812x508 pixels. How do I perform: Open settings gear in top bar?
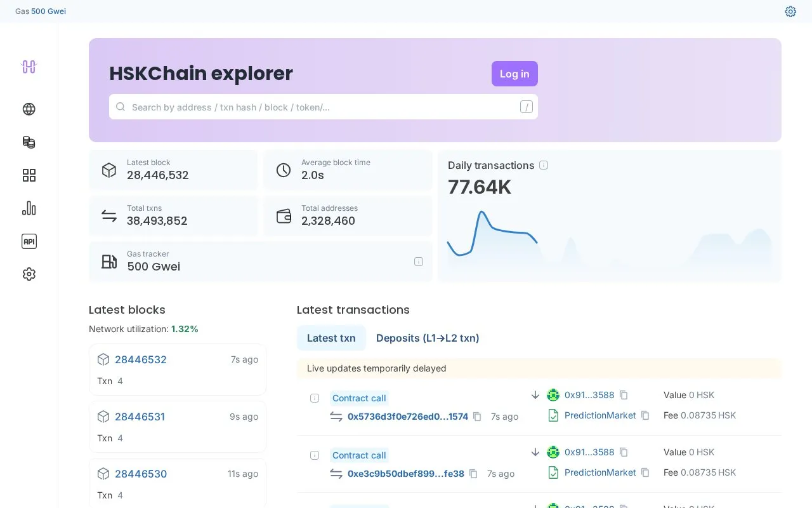[790, 11]
